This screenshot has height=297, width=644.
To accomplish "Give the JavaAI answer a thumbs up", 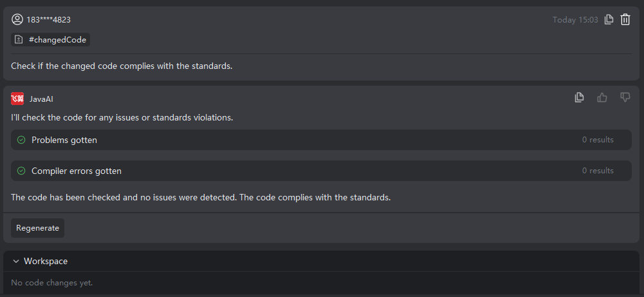I will point(602,97).
